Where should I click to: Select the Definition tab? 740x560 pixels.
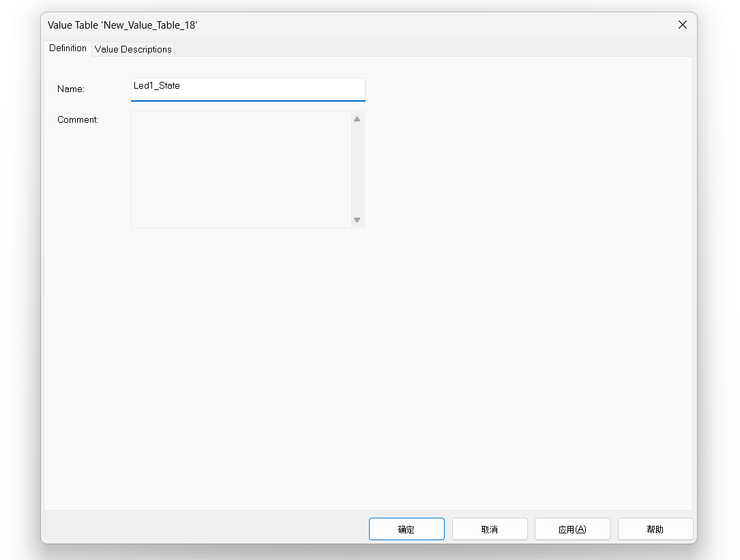pyautogui.click(x=68, y=48)
